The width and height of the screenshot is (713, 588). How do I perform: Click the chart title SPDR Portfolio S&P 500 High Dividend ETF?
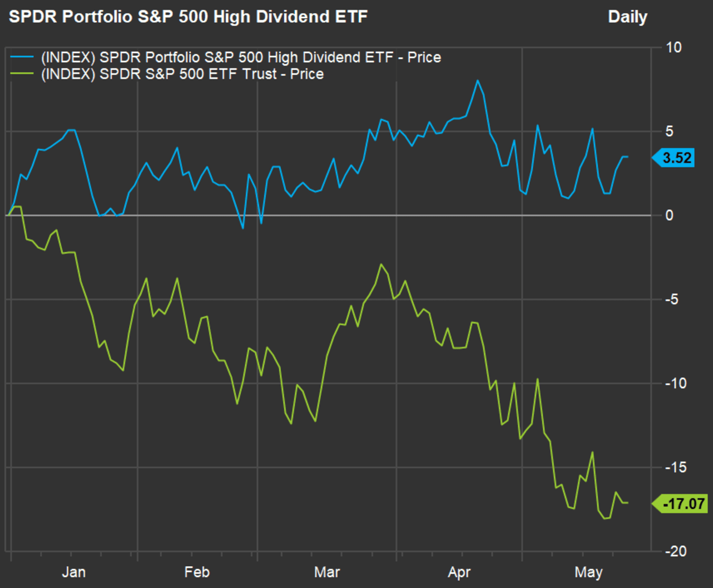(188, 17)
